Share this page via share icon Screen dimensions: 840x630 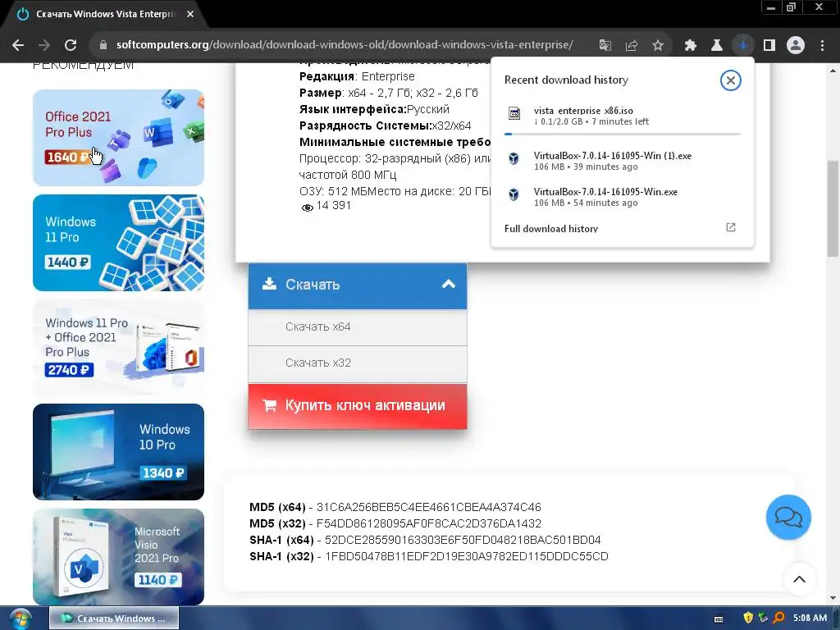[x=632, y=45]
